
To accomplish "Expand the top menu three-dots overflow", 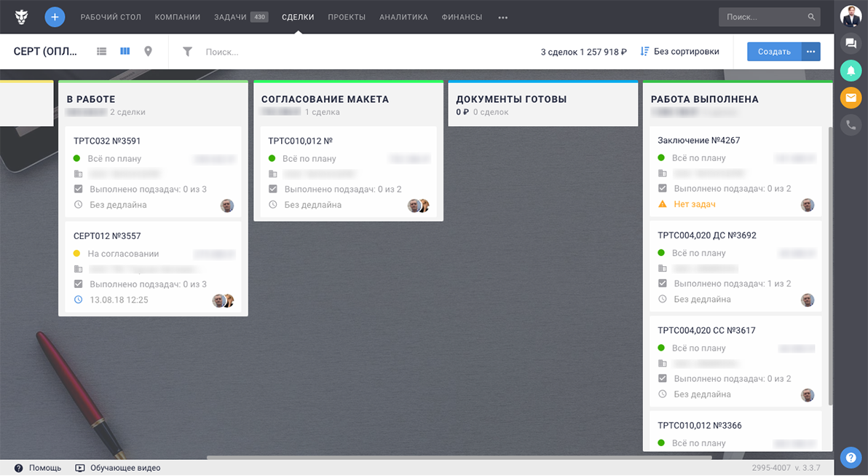I will [502, 17].
